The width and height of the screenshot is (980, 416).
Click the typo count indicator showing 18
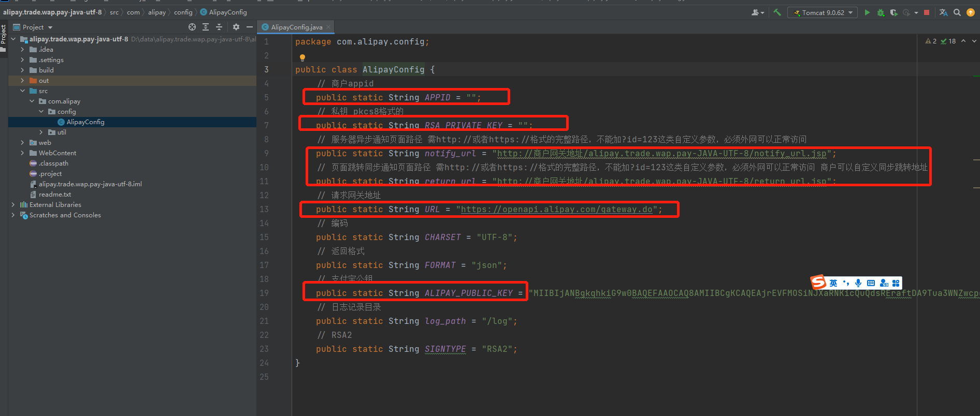click(x=948, y=41)
